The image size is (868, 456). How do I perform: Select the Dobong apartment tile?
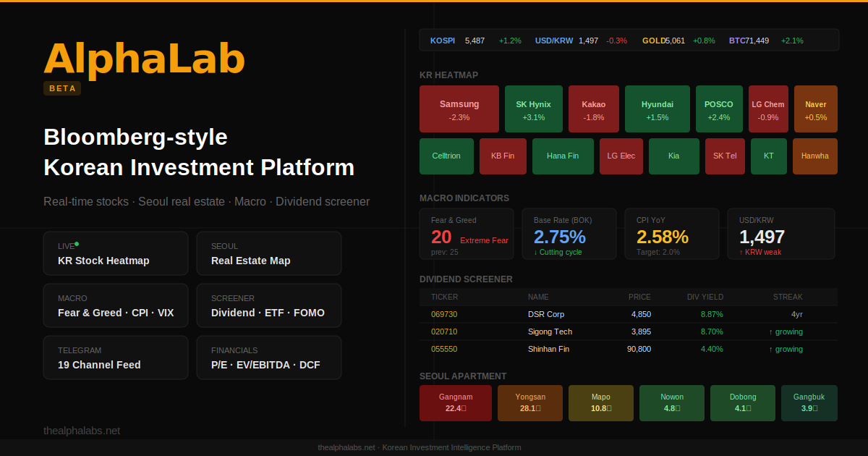tap(743, 403)
